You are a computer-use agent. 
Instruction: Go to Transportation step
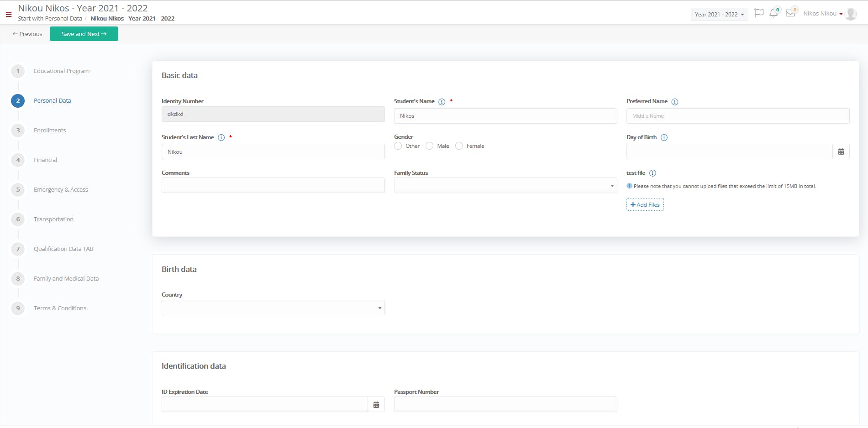[x=53, y=219]
